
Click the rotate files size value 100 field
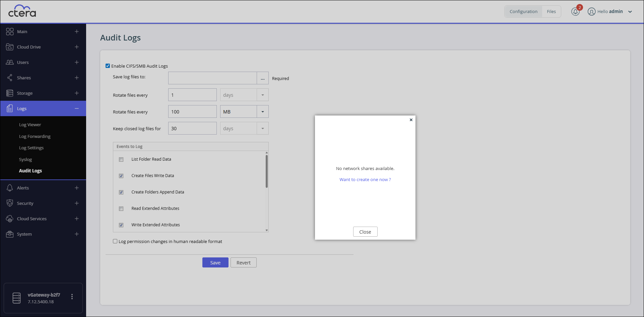[192, 111]
